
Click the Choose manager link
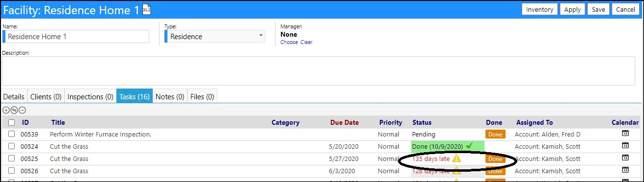pyautogui.click(x=289, y=42)
